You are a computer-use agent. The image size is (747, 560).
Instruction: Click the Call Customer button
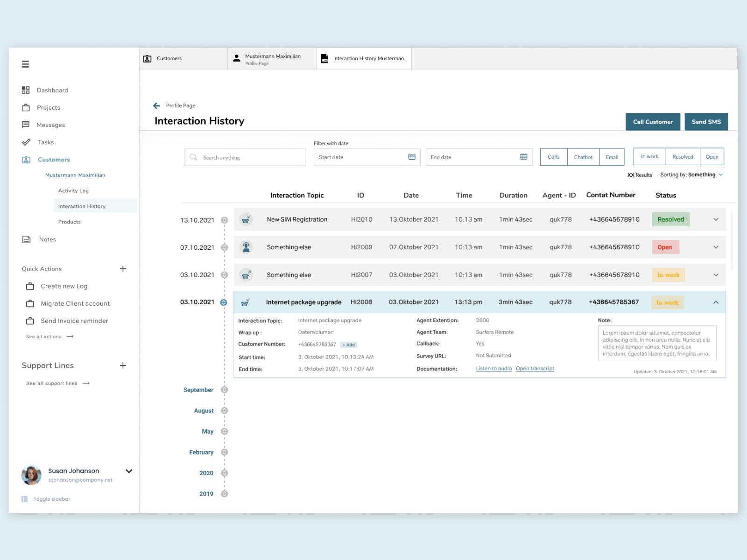653,122
